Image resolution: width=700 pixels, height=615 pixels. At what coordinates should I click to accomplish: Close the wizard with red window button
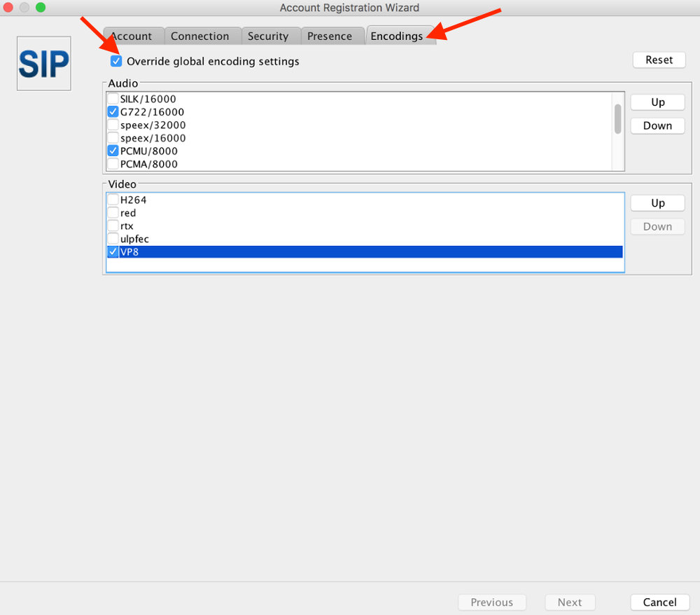[8, 7]
